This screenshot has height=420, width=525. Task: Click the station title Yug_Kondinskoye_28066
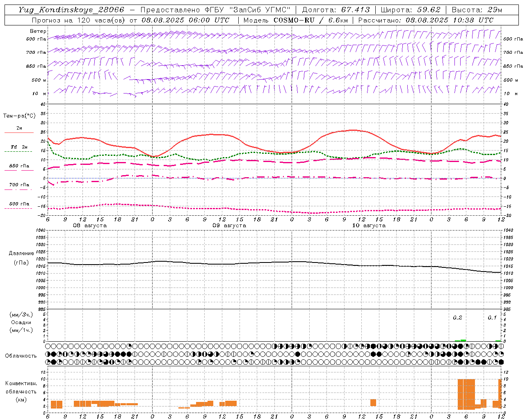click(x=71, y=10)
